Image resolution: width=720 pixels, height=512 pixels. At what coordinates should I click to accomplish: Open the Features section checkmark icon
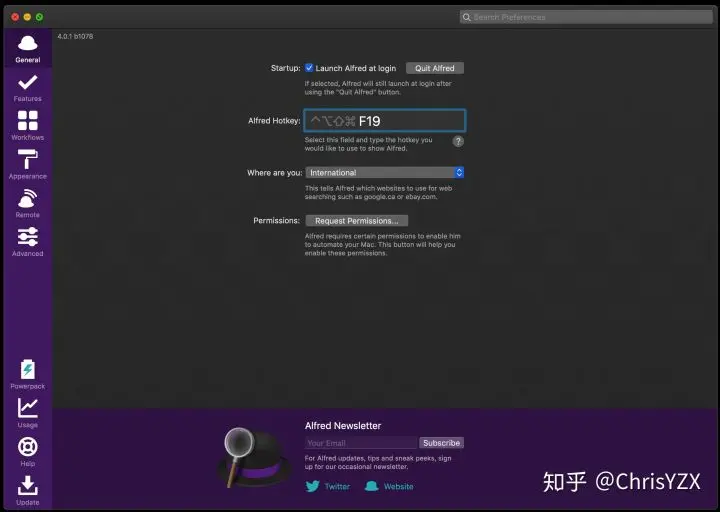(x=28, y=83)
